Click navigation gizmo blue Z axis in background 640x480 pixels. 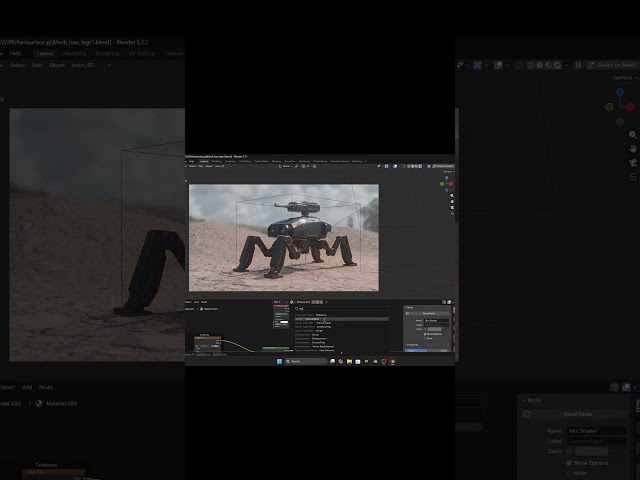pos(620,92)
